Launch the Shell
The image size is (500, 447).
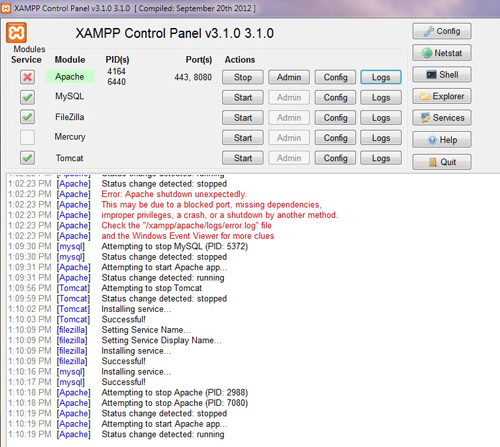442,75
